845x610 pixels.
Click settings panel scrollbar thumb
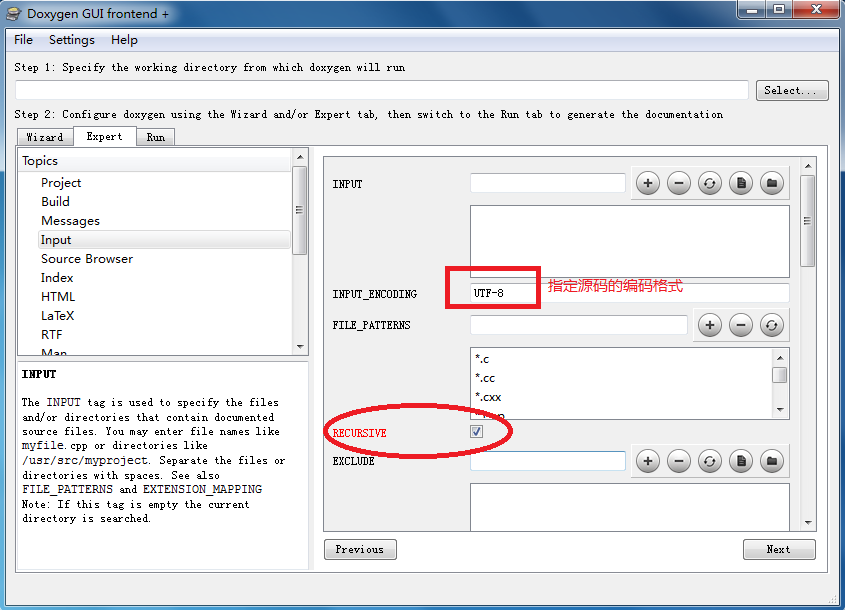click(x=807, y=221)
